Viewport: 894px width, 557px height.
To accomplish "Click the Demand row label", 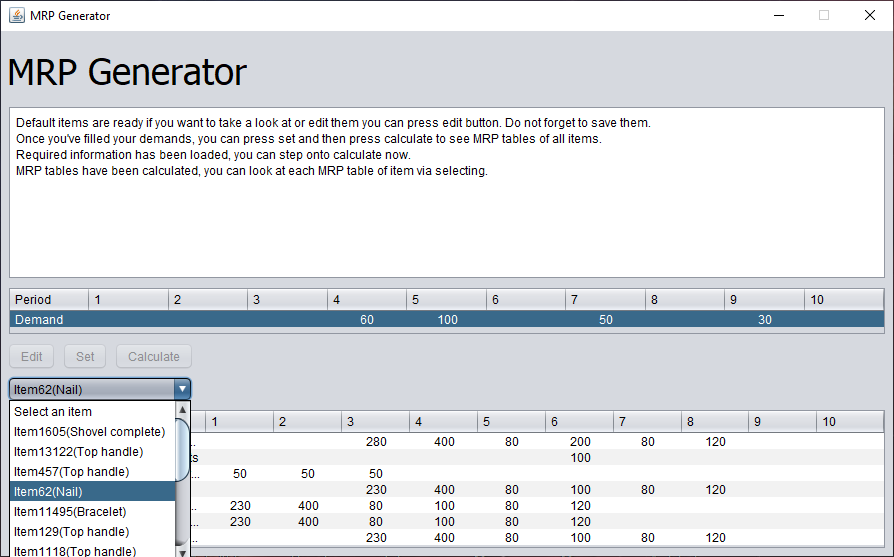I will tap(39, 320).
